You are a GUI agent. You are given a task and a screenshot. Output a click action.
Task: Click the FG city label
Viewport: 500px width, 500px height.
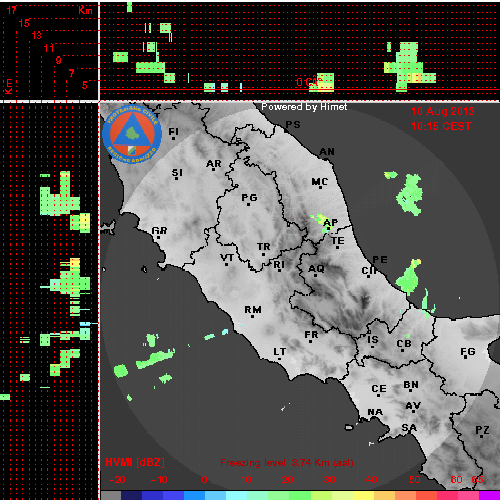[468, 352]
